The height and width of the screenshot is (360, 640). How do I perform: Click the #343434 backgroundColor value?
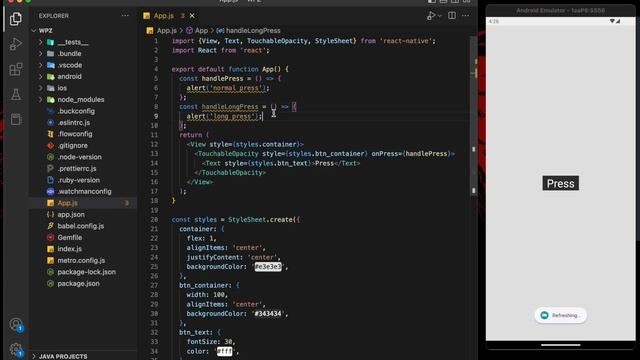tap(268, 314)
